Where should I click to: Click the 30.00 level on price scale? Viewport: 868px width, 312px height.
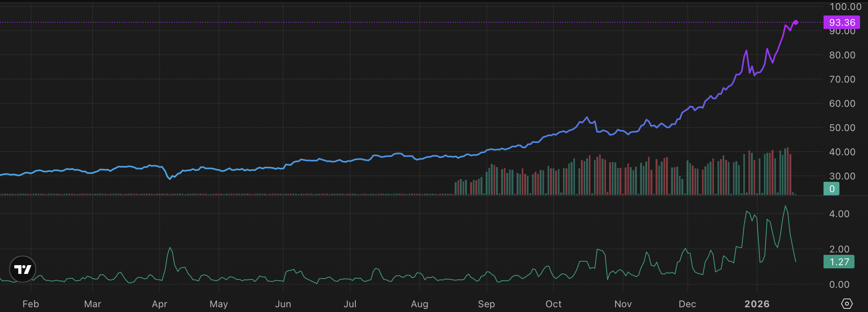pos(842,176)
